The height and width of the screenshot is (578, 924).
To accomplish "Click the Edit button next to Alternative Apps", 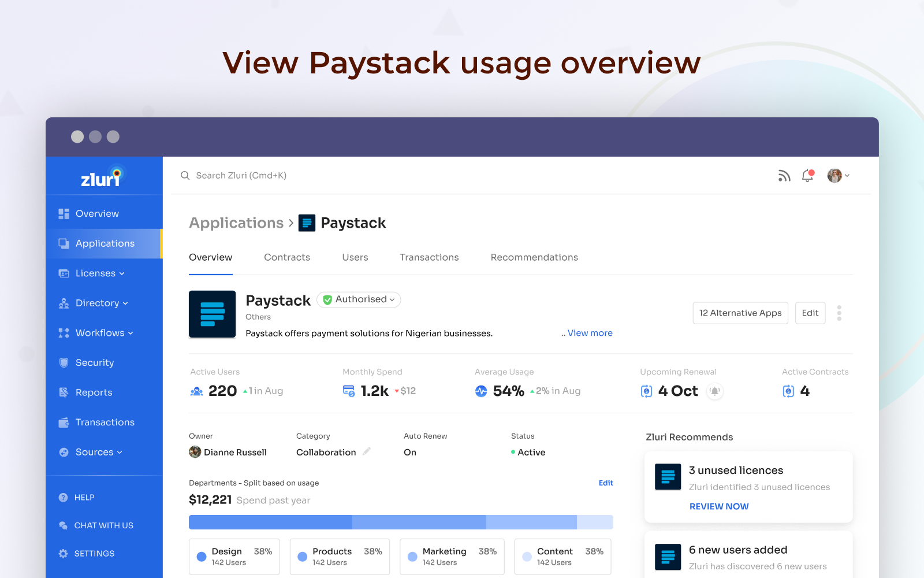I will click(x=810, y=313).
